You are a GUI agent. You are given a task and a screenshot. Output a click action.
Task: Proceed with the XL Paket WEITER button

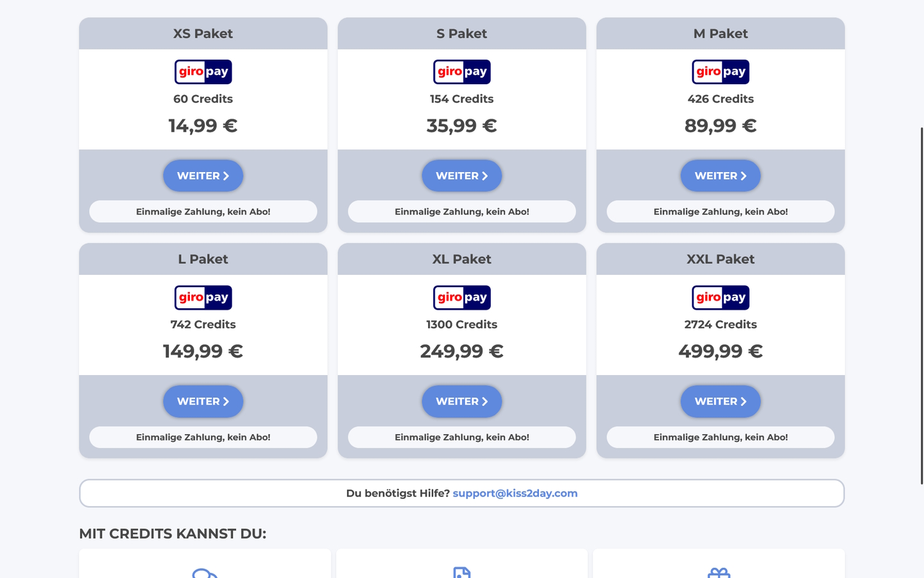point(461,401)
